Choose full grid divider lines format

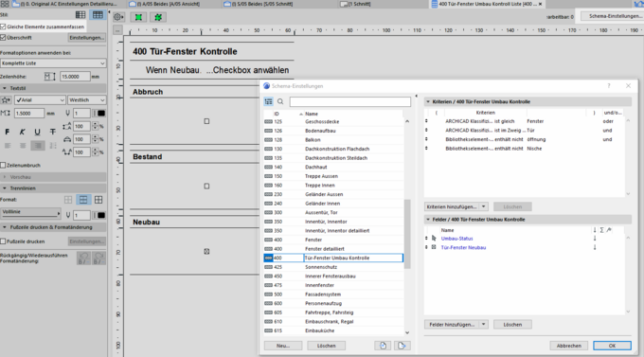[x=98, y=200]
